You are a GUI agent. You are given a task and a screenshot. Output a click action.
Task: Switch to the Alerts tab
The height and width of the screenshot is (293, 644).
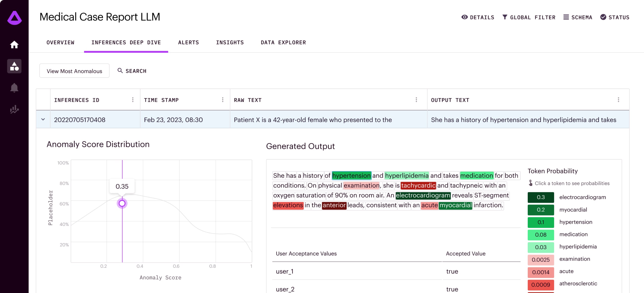point(188,42)
